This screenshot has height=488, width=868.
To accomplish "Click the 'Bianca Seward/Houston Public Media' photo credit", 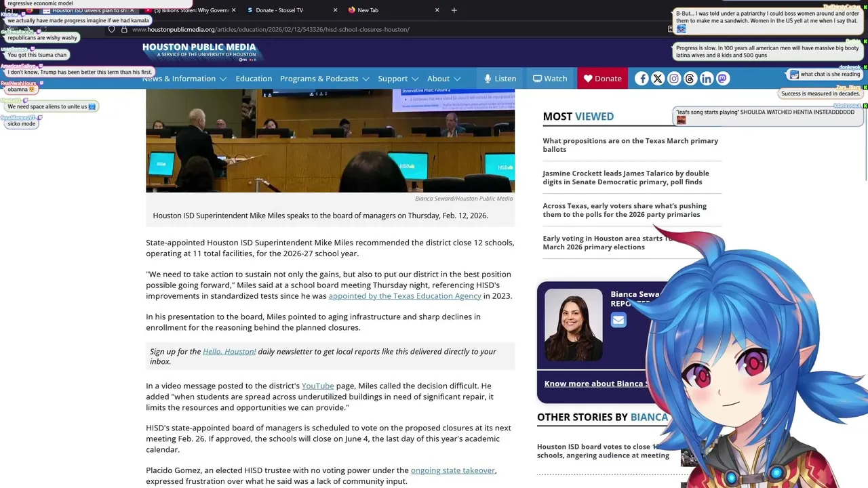I will point(464,199).
